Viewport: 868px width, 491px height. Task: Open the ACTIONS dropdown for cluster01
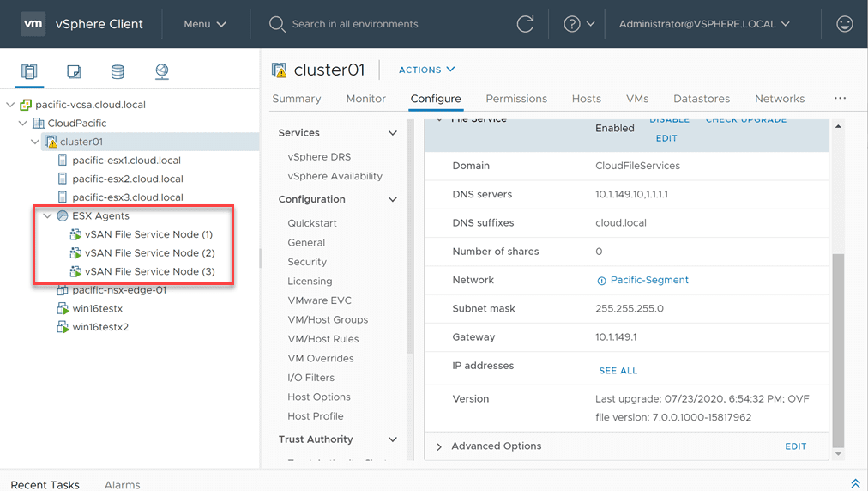(x=426, y=70)
